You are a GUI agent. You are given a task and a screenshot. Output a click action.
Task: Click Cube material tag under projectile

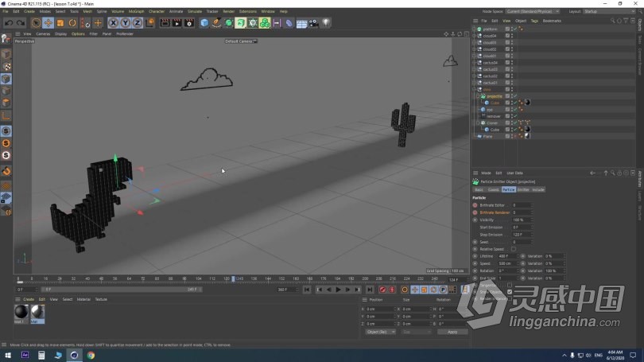(x=527, y=103)
